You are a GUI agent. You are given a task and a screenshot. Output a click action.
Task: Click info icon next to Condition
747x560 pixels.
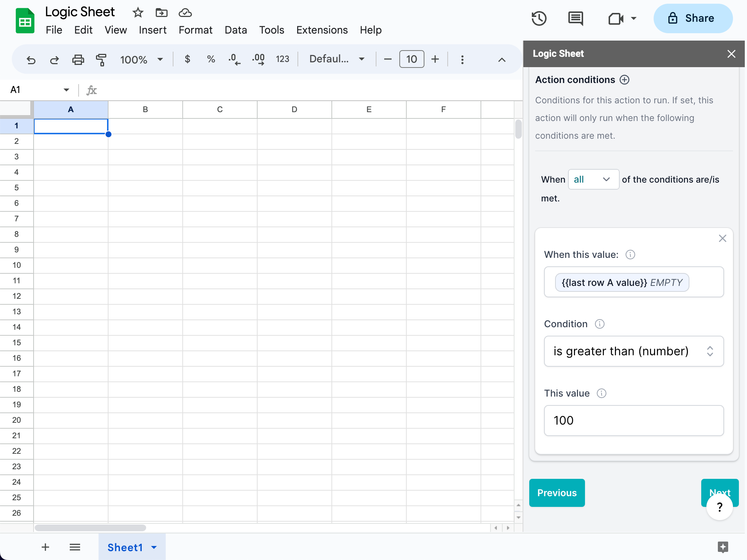[600, 324]
